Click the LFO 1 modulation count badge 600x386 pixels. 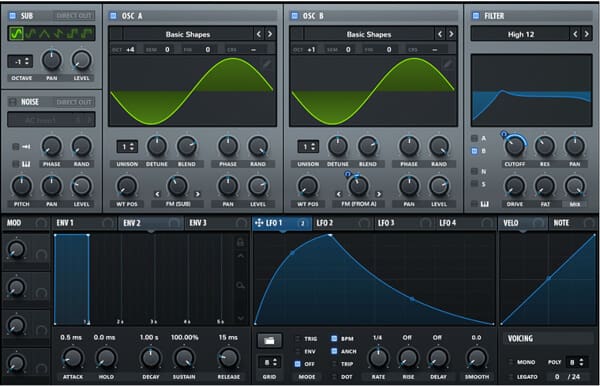click(x=302, y=223)
